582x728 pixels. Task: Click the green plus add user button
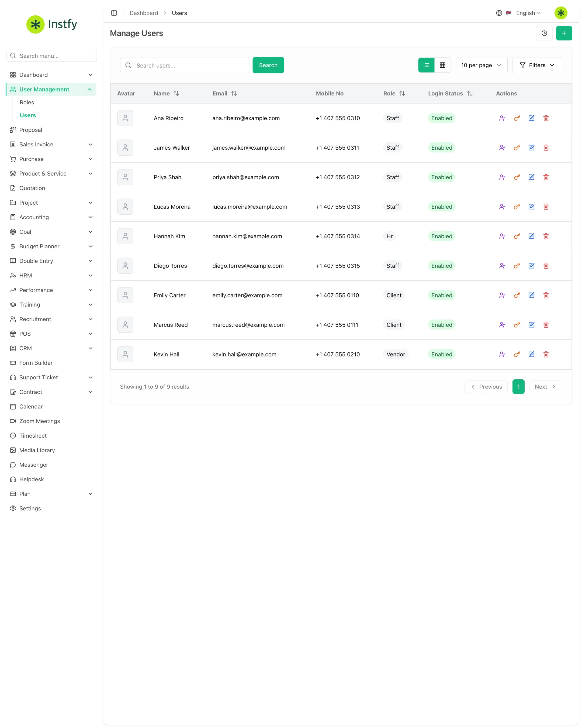(564, 33)
